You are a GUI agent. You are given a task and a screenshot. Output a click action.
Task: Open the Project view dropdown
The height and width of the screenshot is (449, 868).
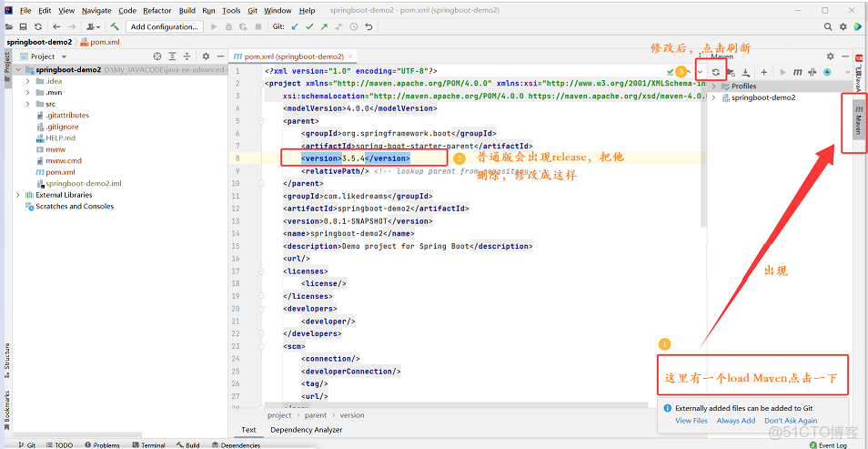(65, 56)
